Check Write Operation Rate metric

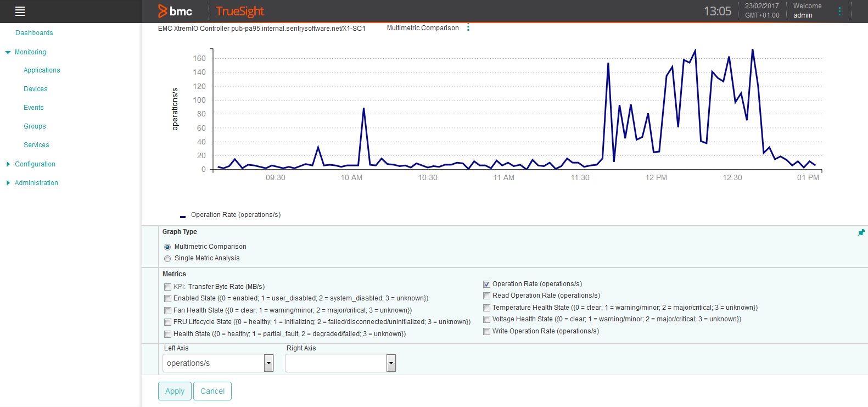pos(486,332)
